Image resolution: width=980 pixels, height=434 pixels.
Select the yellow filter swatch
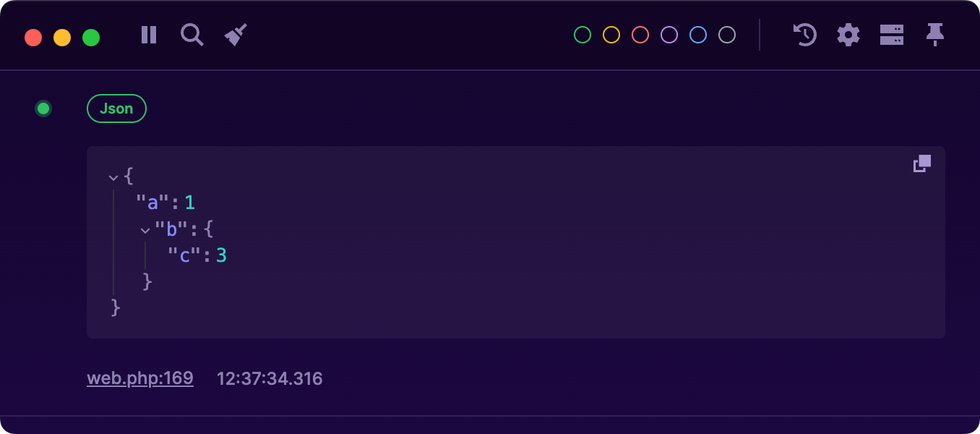[x=611, y=35]
